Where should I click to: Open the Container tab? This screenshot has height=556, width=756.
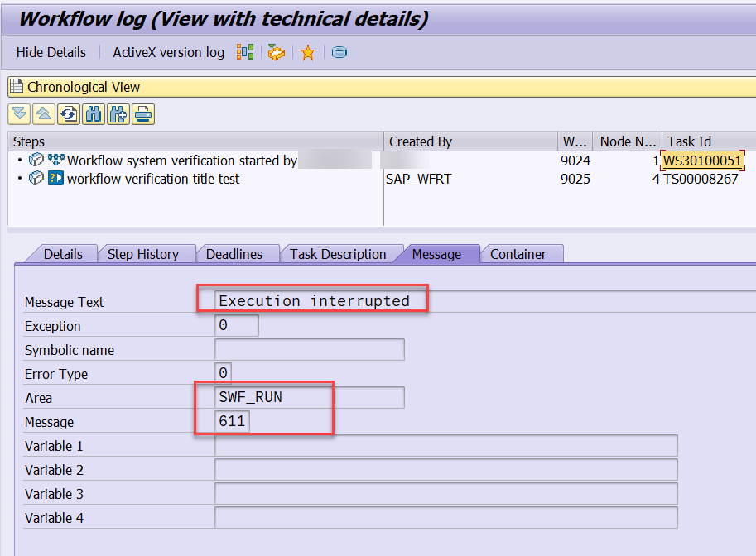pyautogui.click(x=518, y=254)
